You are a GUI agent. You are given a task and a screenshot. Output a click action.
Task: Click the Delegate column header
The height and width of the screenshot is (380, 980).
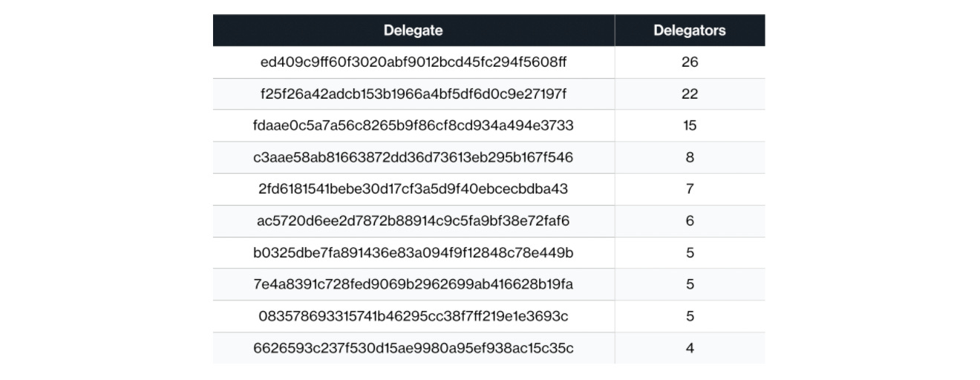pos(413,30)
